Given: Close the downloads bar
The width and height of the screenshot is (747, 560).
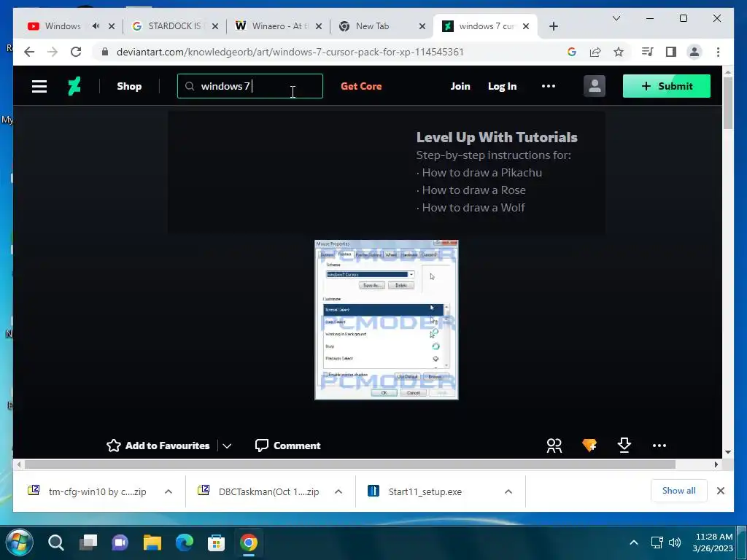Looking at the screenshot, I should (721, 491).
